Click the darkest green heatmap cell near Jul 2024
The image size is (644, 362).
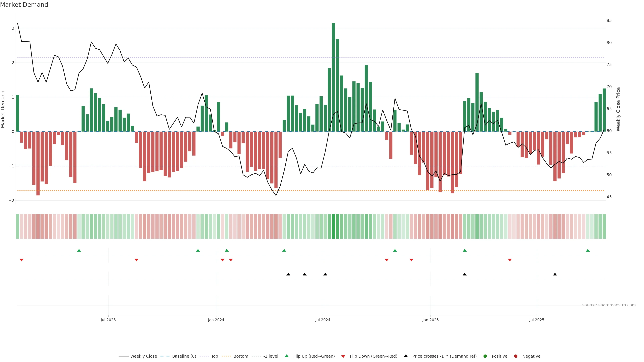[x=333, y=226]
